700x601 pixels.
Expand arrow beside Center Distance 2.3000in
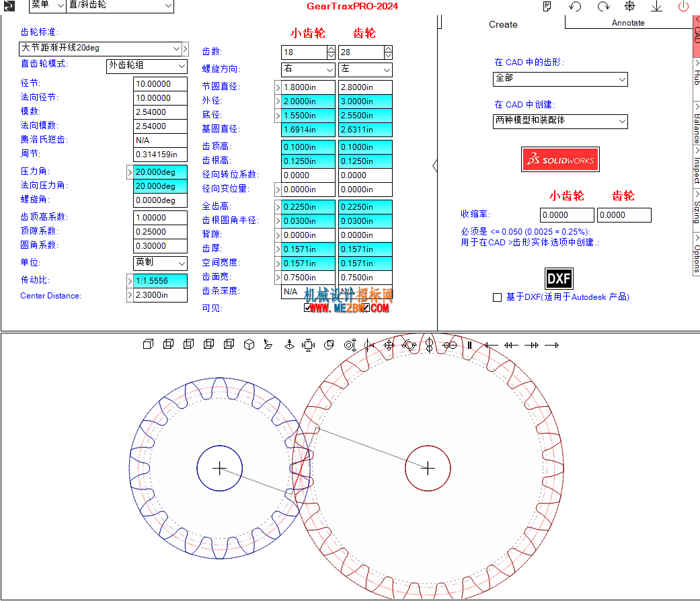pos(130,295)
